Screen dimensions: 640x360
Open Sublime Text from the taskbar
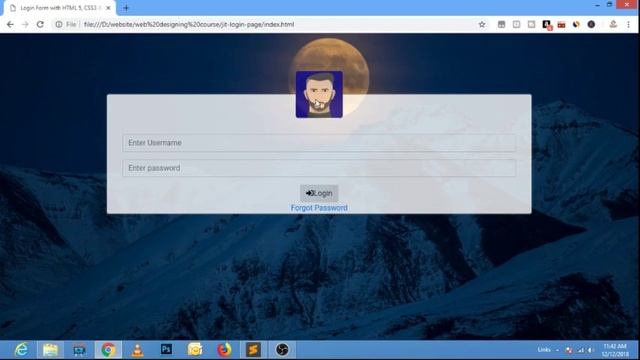pyautogui.click(x=253, y=350)
